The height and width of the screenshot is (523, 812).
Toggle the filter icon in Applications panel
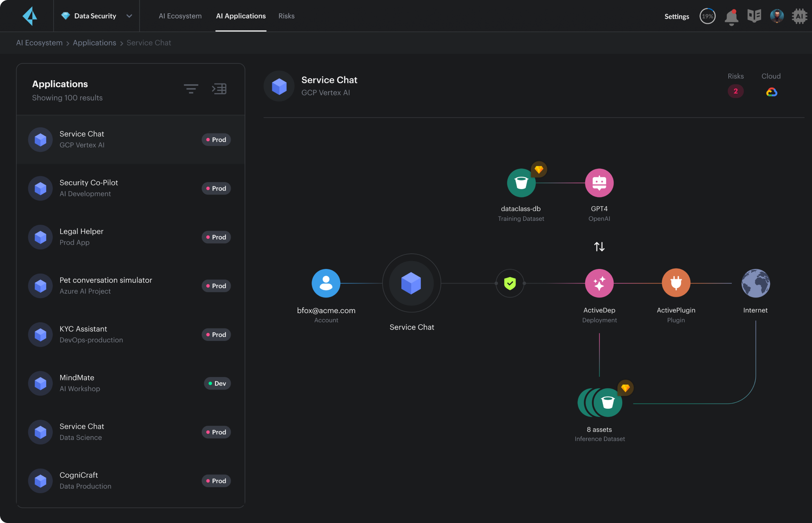pyautogui.click(x=191, y=88)
